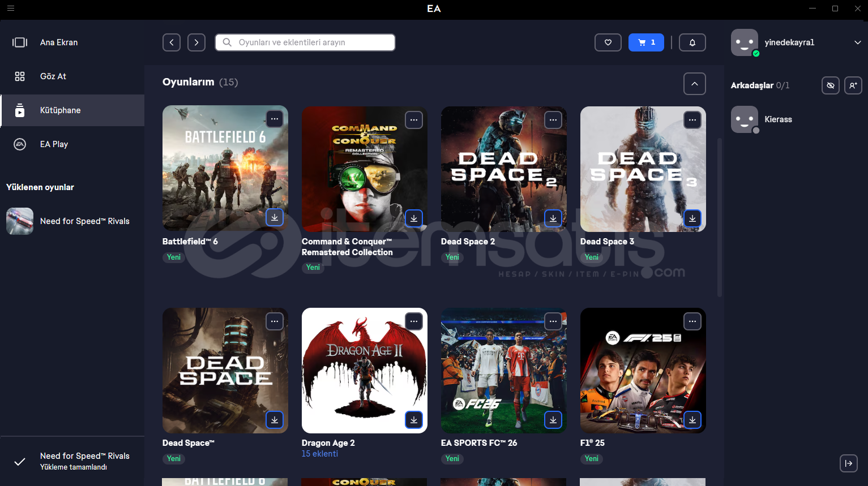Minimize the EA app window
The image size is (868, 486).
point(813,8)
